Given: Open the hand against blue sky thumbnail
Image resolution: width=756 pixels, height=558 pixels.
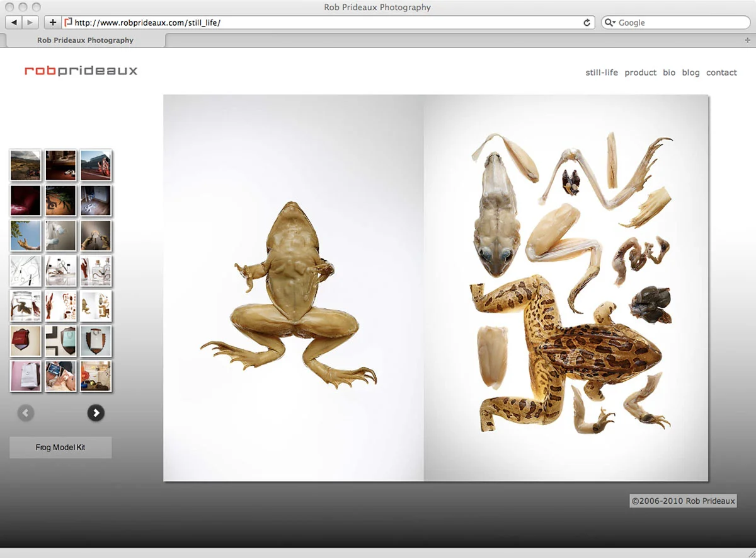Looking at the screenshot, I should (x=26, y=235).
